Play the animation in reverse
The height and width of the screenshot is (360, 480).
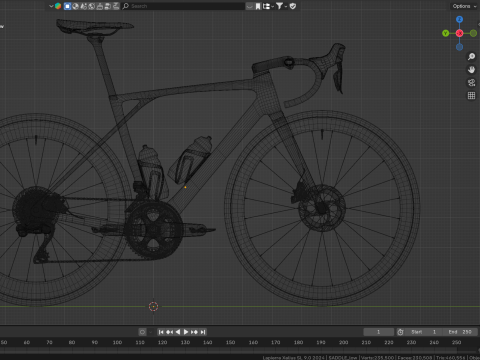pyautogui.click(x=178, y=332)
